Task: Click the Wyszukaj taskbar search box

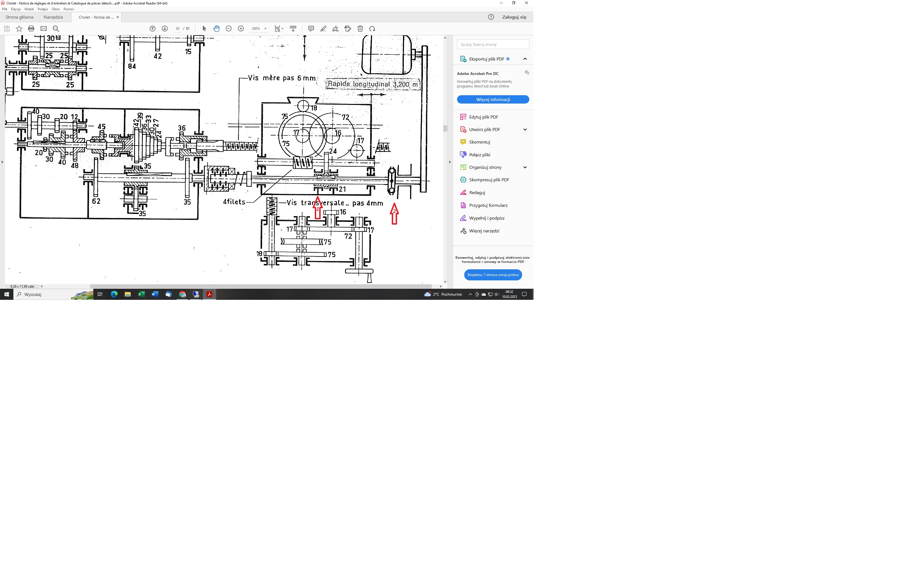Action: tap(53, 294)
